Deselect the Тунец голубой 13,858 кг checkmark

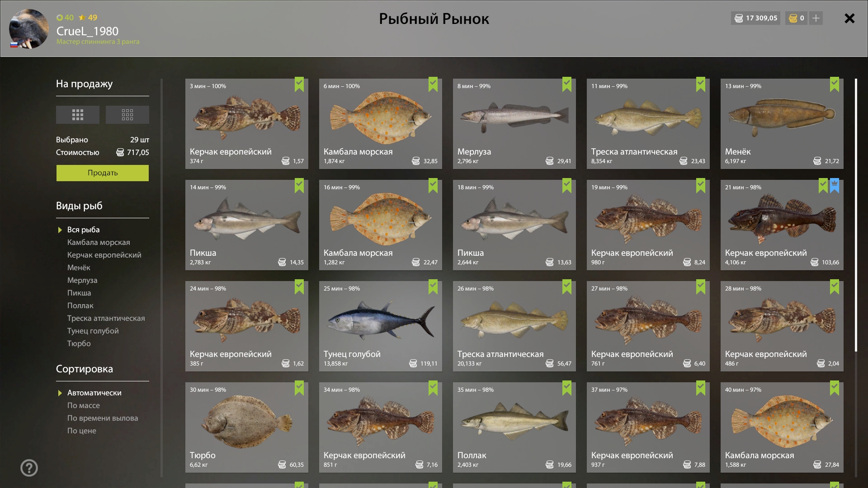click(433, 286)
